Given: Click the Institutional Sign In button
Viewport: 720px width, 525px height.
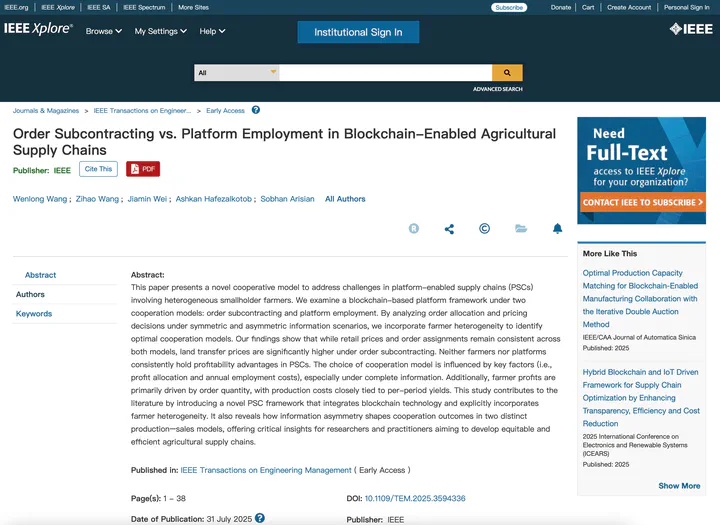Looking at the screenshot, I should point(358,32).
